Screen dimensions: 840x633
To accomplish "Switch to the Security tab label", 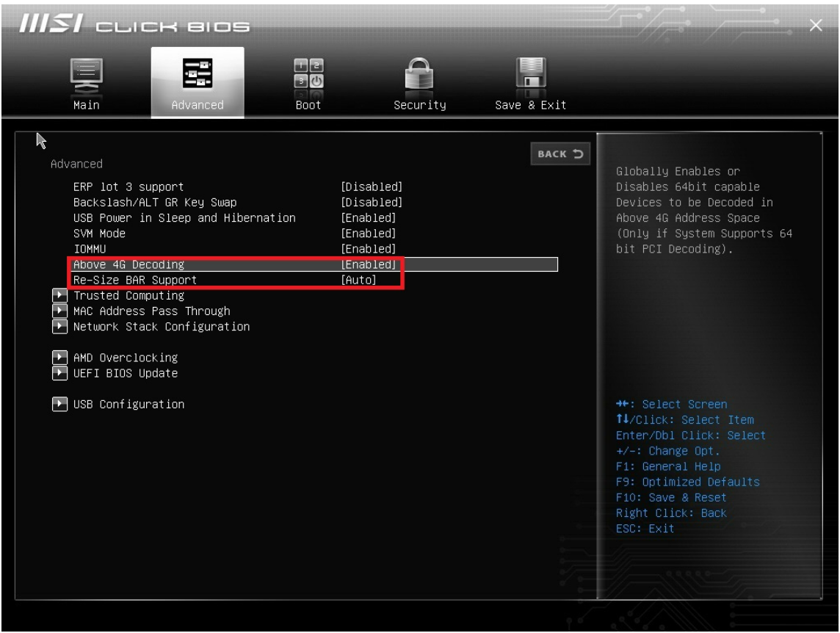I will [419, 105].
